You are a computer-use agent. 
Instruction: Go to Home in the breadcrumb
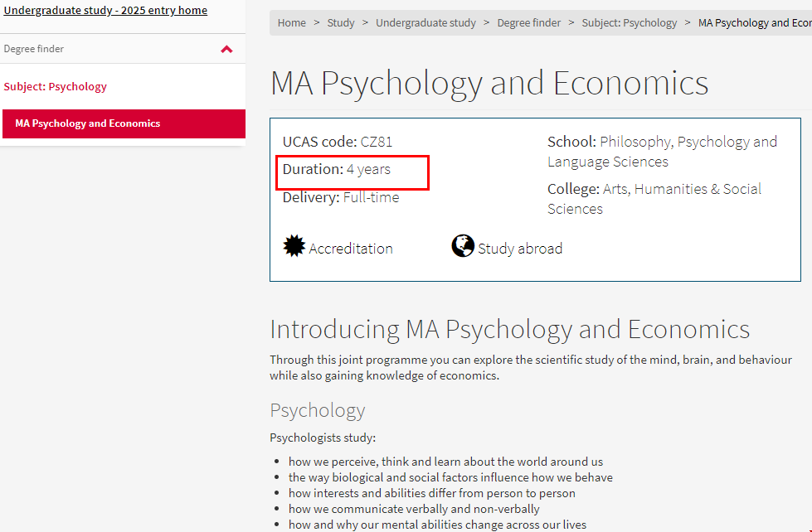pyautogui.click(x=292, y=22)
